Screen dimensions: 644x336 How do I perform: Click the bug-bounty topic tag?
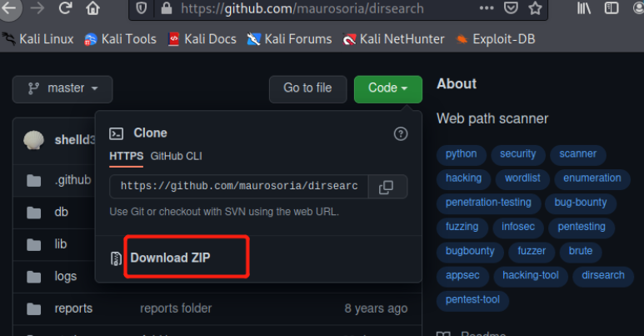coord(581,203)
